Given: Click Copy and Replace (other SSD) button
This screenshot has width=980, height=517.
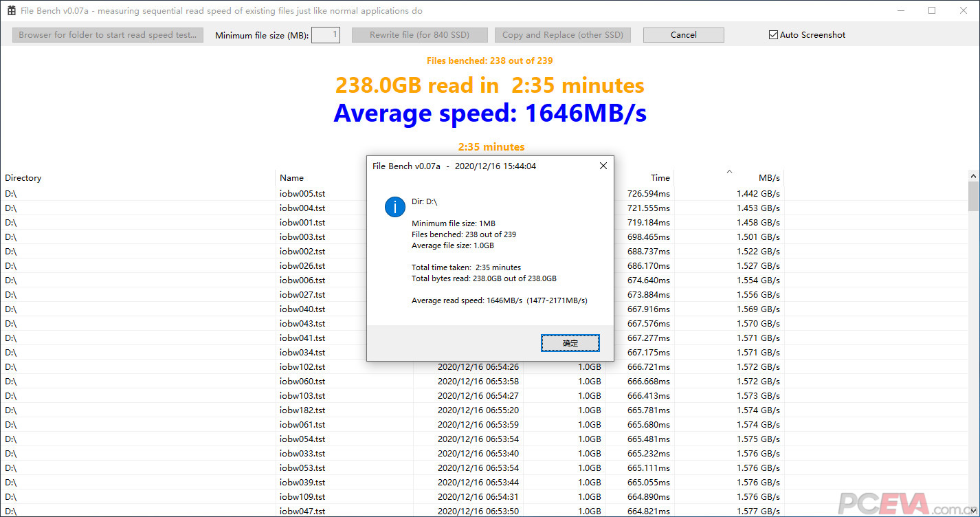Looking at the screenshot, I should pos(562,35).
